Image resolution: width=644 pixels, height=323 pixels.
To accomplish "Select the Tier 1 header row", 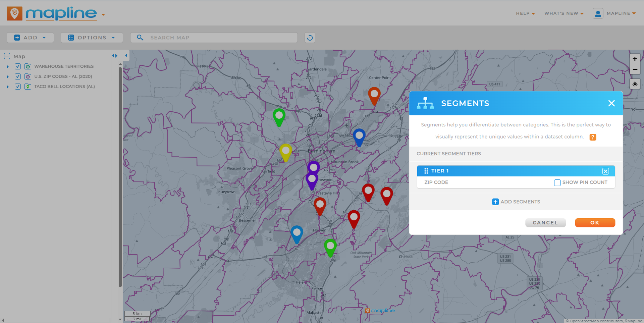I will click(516, 171).
